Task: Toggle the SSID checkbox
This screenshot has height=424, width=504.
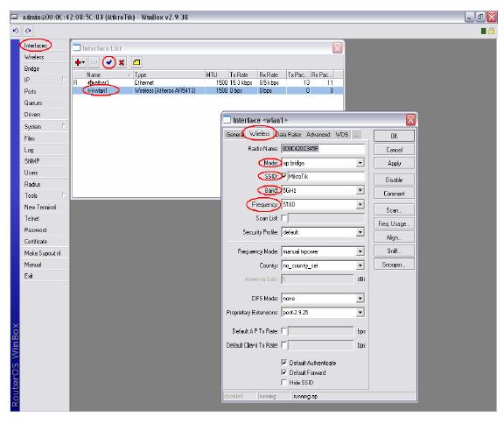Action: click(283, 176)
